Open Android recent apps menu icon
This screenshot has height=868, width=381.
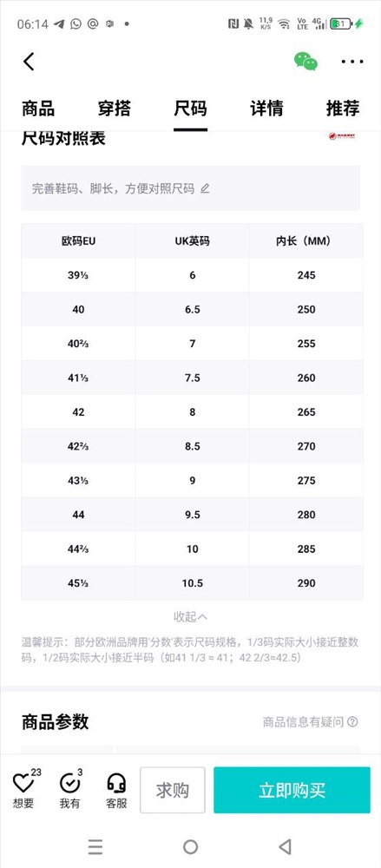95,846
